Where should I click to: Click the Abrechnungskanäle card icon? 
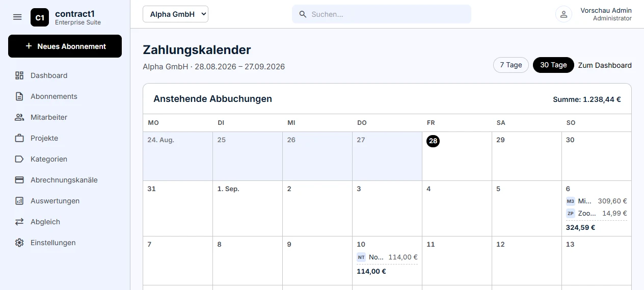(x=19, y=180)
